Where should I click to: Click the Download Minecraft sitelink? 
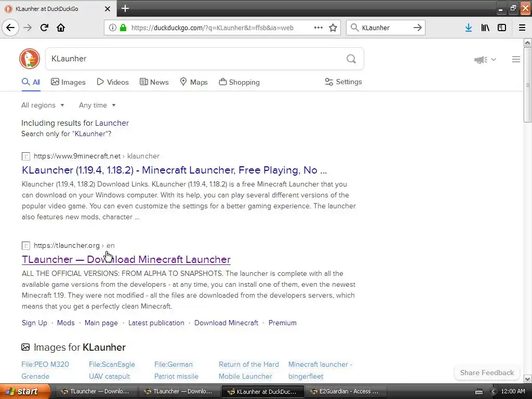(x=227, y=323)
